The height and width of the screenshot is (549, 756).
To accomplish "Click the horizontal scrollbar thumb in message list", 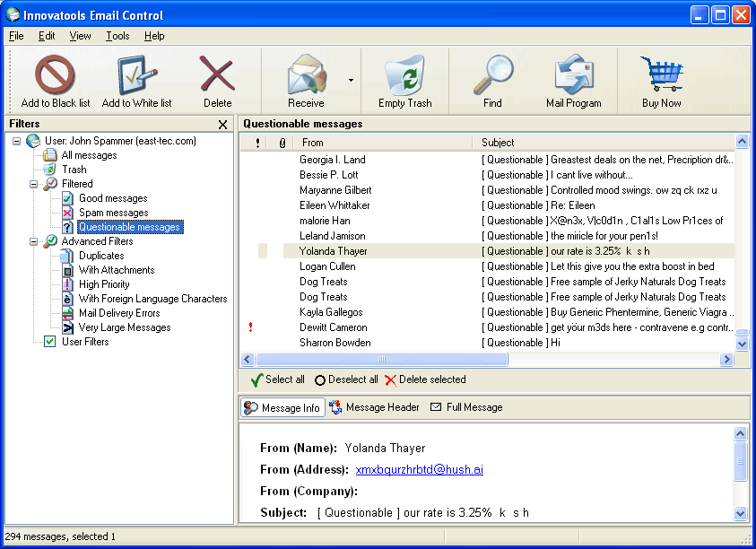I will 382,360.
